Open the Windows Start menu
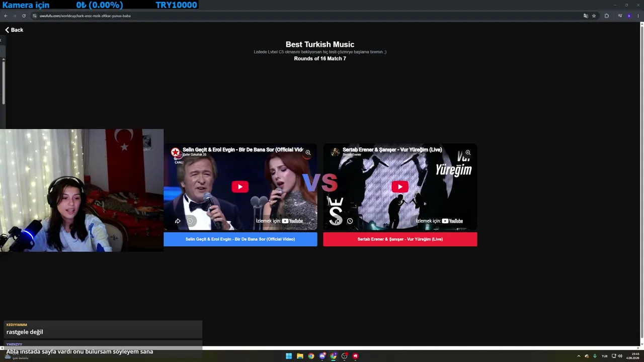 (289, 356)
